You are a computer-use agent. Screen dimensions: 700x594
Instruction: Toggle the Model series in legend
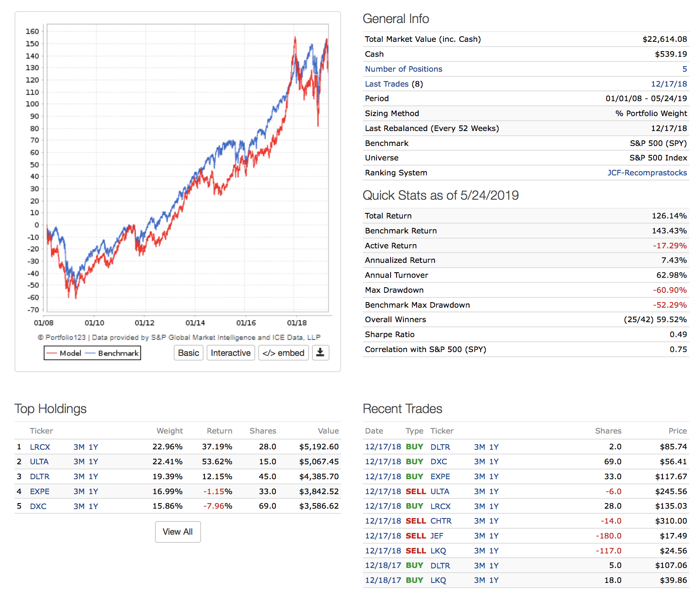coord(64,353)
